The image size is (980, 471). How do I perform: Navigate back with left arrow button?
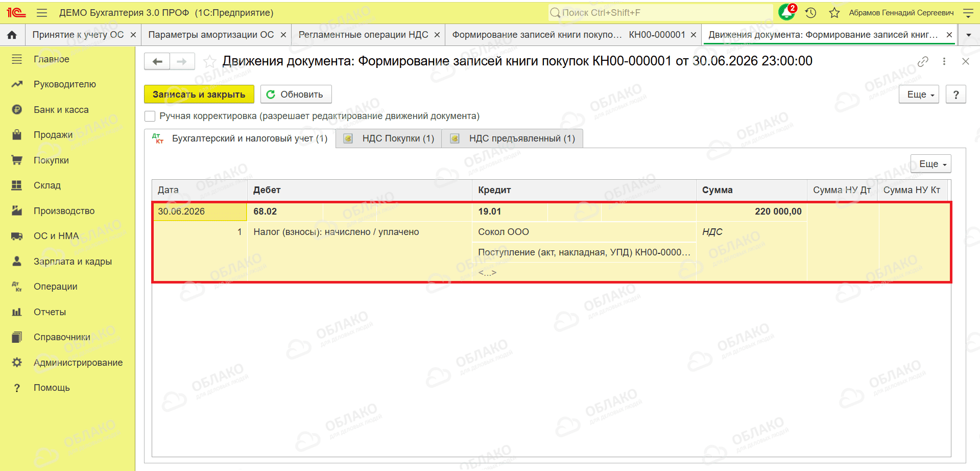tap(157, 61)
